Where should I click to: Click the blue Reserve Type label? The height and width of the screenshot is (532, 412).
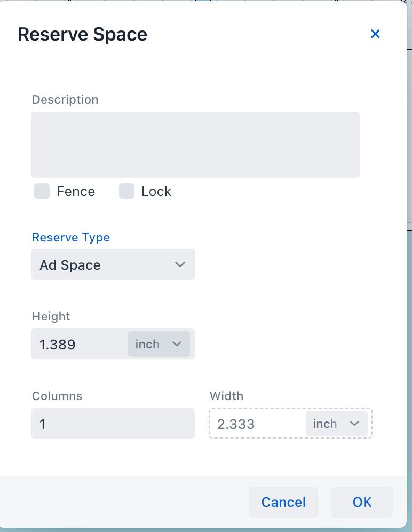click(x=71, y=237)
